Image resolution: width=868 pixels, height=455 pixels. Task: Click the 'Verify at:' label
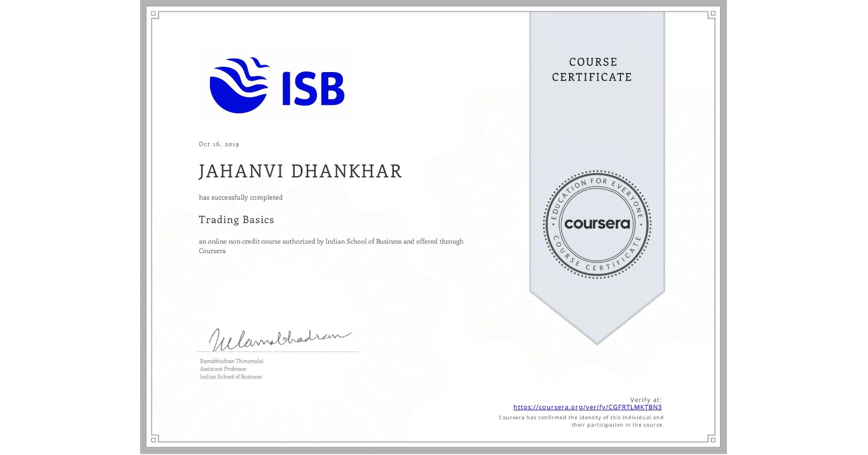click(x=646, y=400)
